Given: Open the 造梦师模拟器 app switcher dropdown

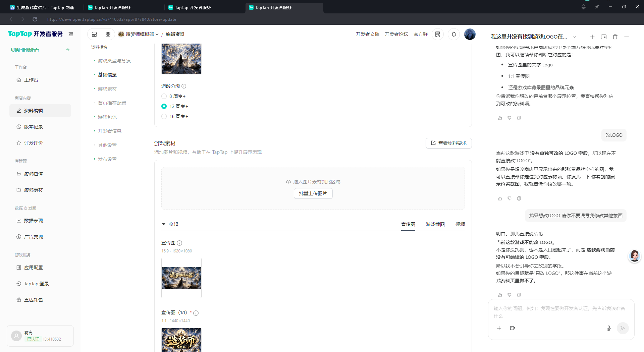Looking at the screenshot, I should [x=138, y=34].
